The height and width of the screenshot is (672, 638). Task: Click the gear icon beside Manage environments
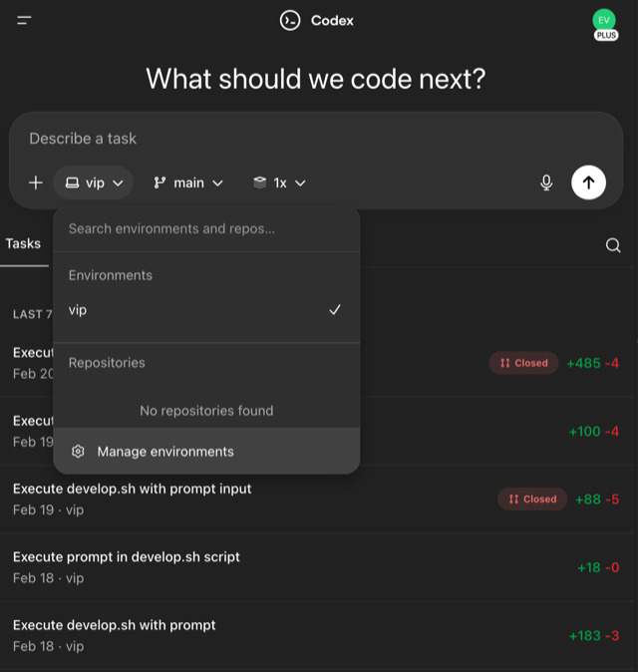(x=78, y=452)
